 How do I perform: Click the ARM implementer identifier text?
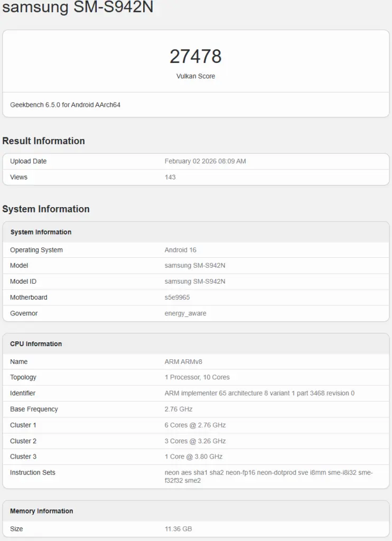(x=259, y=393)
